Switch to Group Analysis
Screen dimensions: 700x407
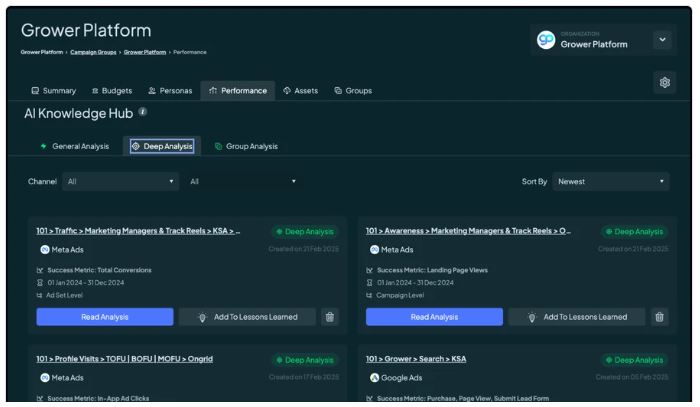pos(246,146)
